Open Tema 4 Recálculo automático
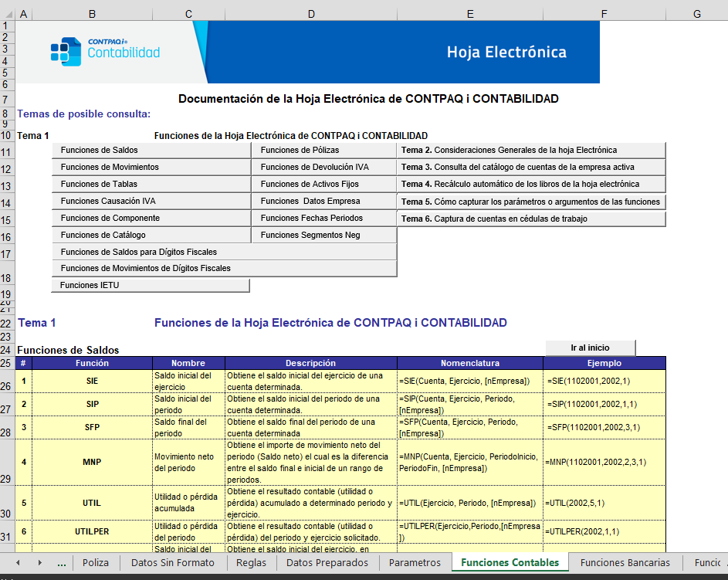This screenshot has height=580, width=728. click(x=531, y=184)
